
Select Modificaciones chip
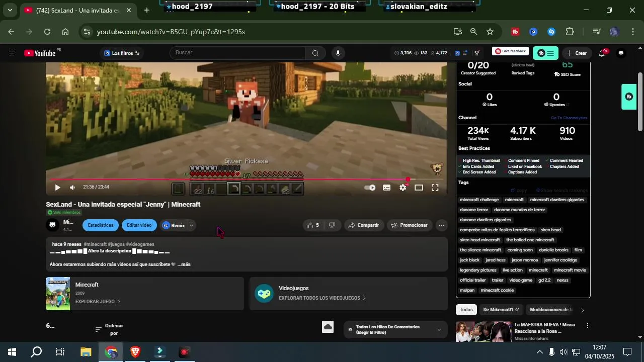coord(549,310)
